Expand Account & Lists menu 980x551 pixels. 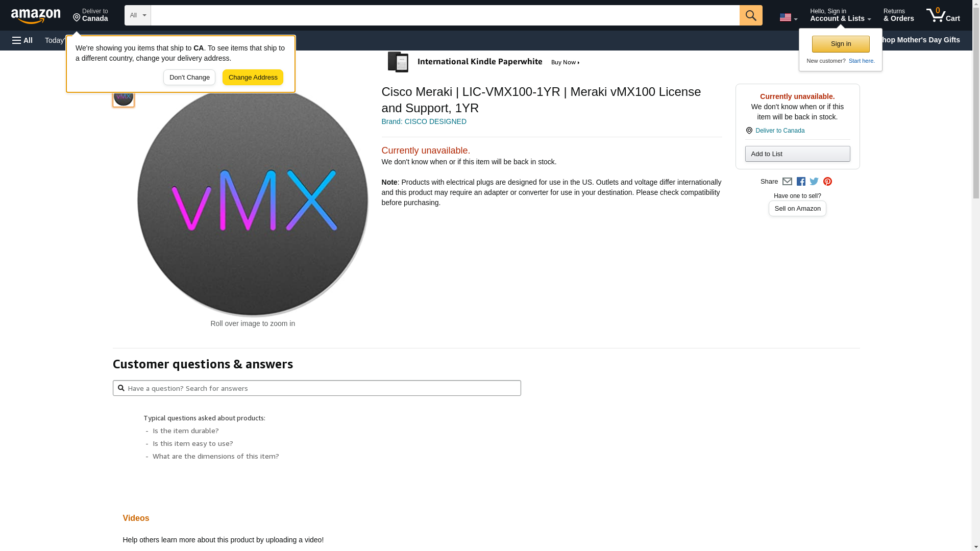[x=840, y=15]
